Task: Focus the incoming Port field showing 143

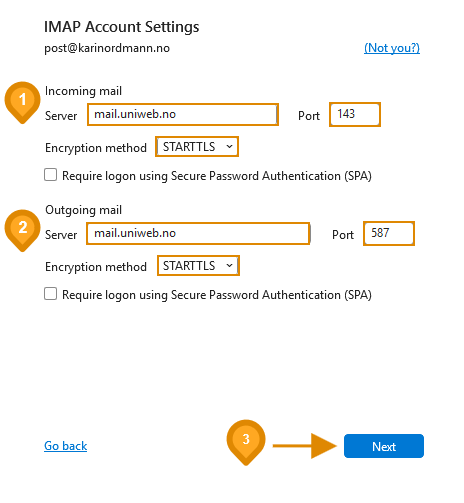Action: tap(355, 114)
